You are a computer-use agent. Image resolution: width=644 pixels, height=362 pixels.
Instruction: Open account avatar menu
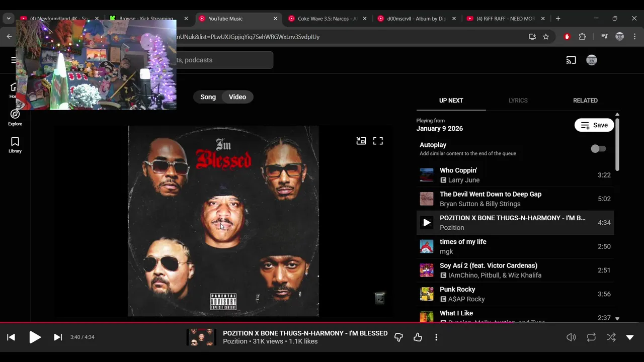tap(592, 60)
